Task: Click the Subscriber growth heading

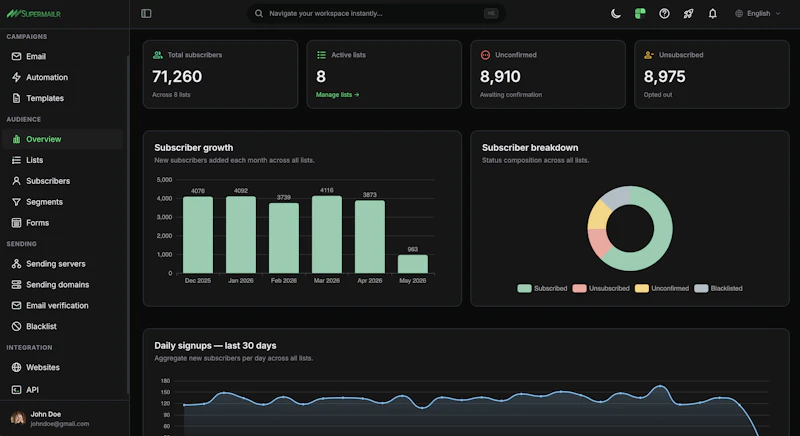Action: tap(193, 147)
